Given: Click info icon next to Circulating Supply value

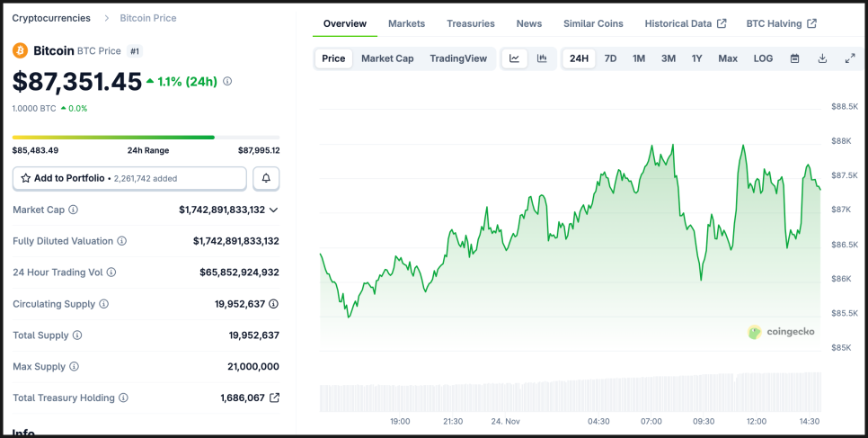Looking at the screenshot, I should point(274,304).
